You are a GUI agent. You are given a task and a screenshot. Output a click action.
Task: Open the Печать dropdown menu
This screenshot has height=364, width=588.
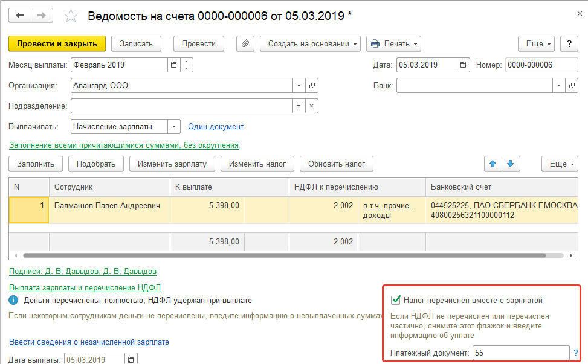click(x=394, y=44)
